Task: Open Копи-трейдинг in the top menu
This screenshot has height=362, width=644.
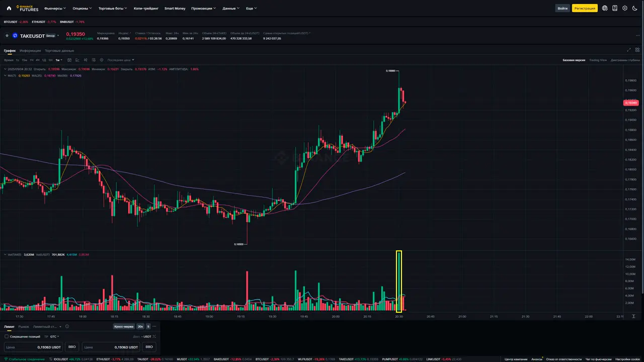Action: click(x=146, y=8)
